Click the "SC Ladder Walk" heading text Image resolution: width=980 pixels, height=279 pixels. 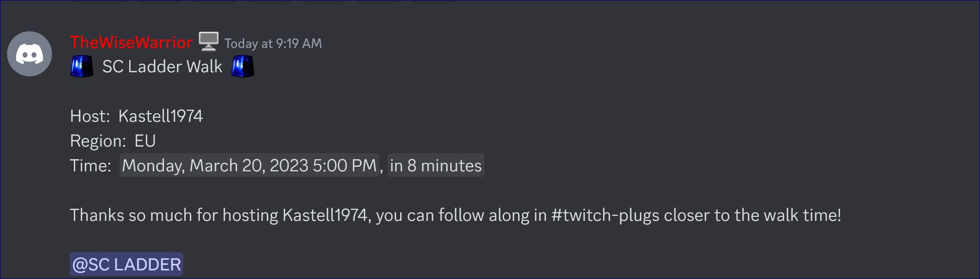[x=162, y=67]
